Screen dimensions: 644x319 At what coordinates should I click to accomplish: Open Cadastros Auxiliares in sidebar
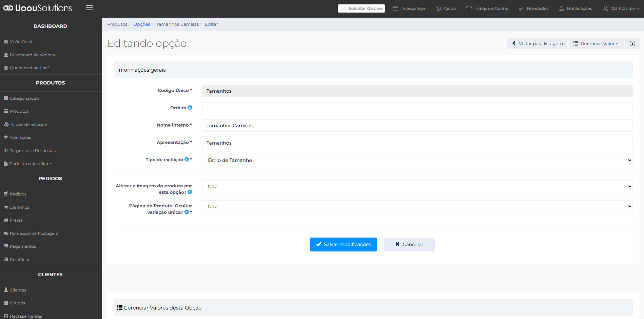coord(31,164)
